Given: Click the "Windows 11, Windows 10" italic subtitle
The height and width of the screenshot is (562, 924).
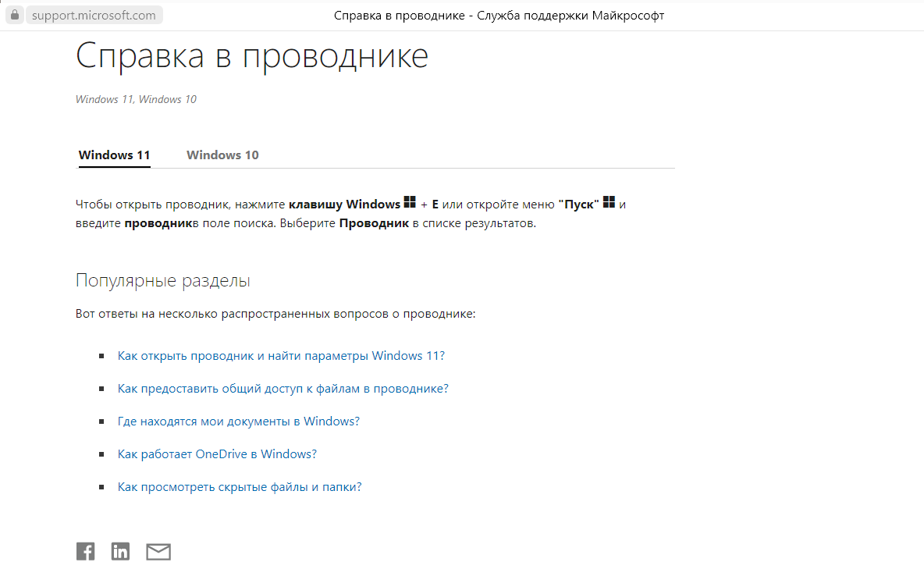Looking at the screenshot, I should tap(136, 100).
